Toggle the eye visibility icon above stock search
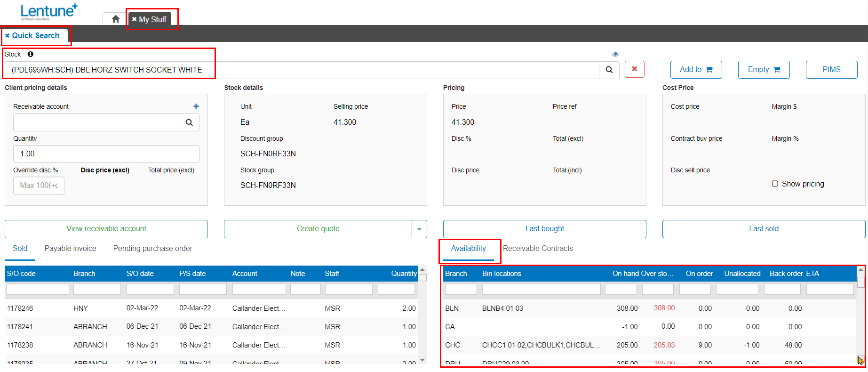This screenshot has height=372, width=868. coord(615,54)
